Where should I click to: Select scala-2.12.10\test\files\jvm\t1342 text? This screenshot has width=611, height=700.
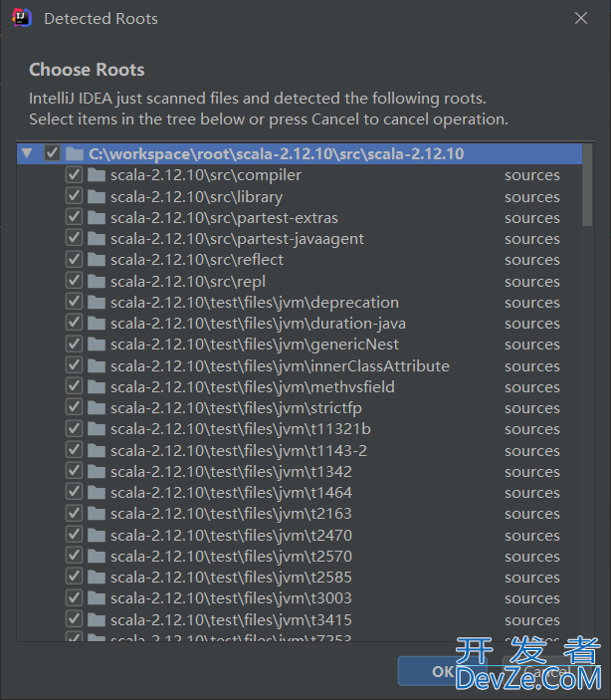(231, 472)
